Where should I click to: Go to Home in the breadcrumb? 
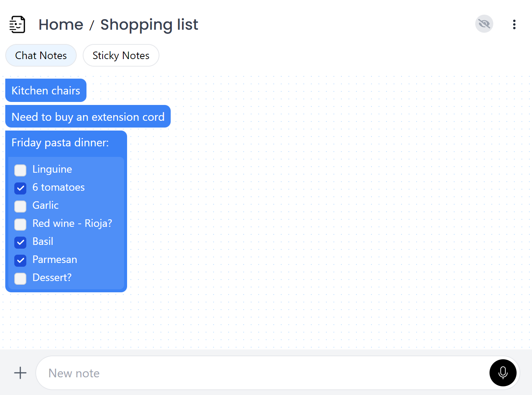tap(61, 25)
